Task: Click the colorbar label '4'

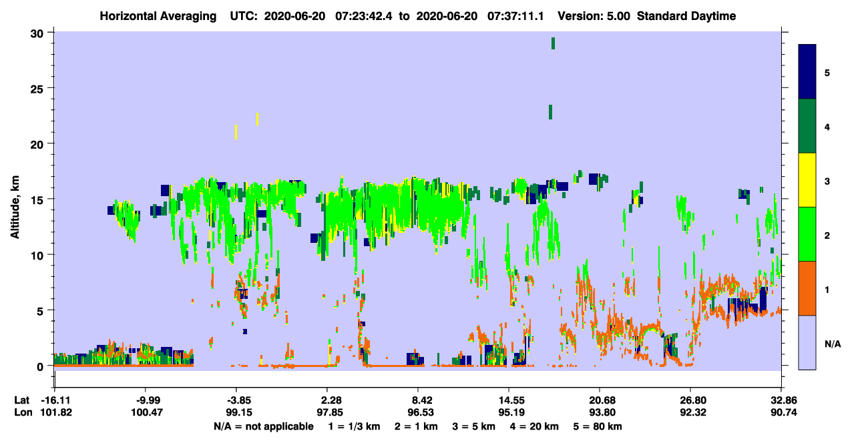Action: point(827,127)
